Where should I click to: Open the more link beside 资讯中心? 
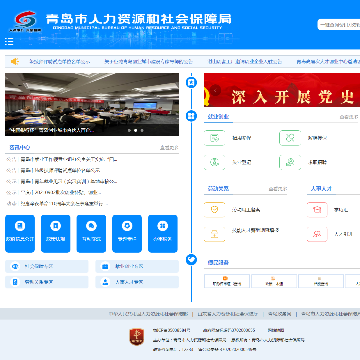click(x=169, y=148)
